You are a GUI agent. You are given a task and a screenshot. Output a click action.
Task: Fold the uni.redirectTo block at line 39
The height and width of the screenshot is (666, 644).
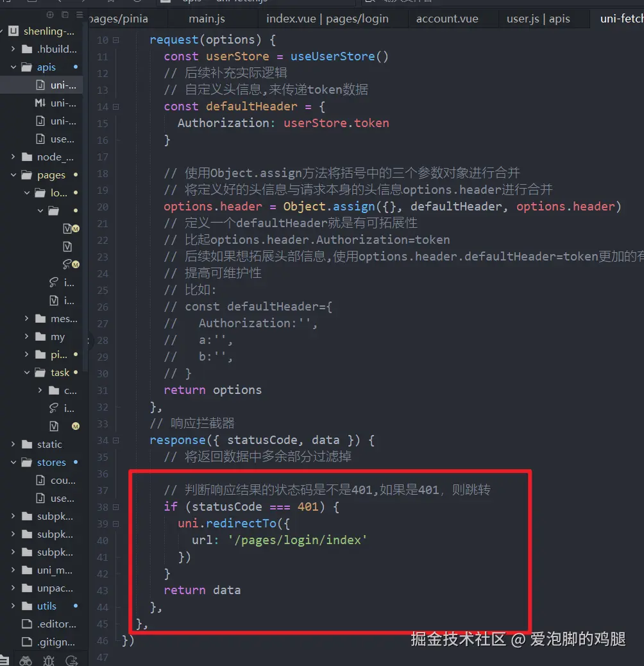(x=116, y=524)
